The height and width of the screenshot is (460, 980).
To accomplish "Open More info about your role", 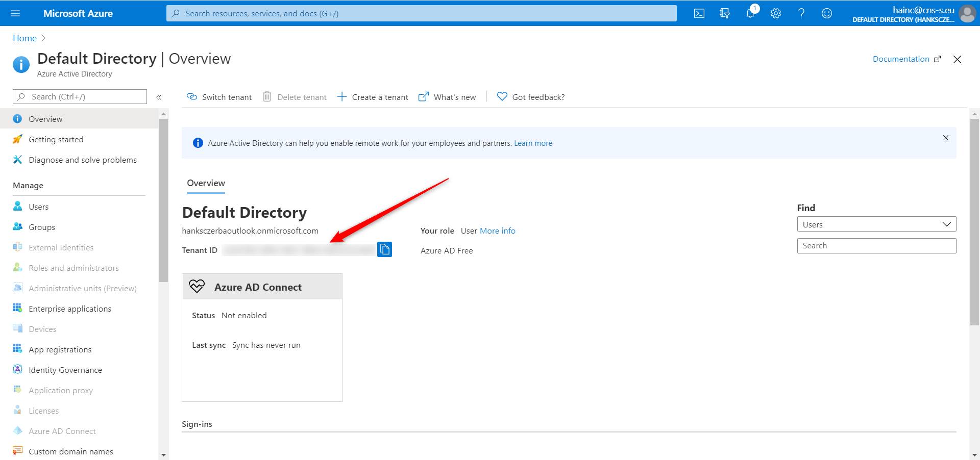I will (x=498, y=231).
